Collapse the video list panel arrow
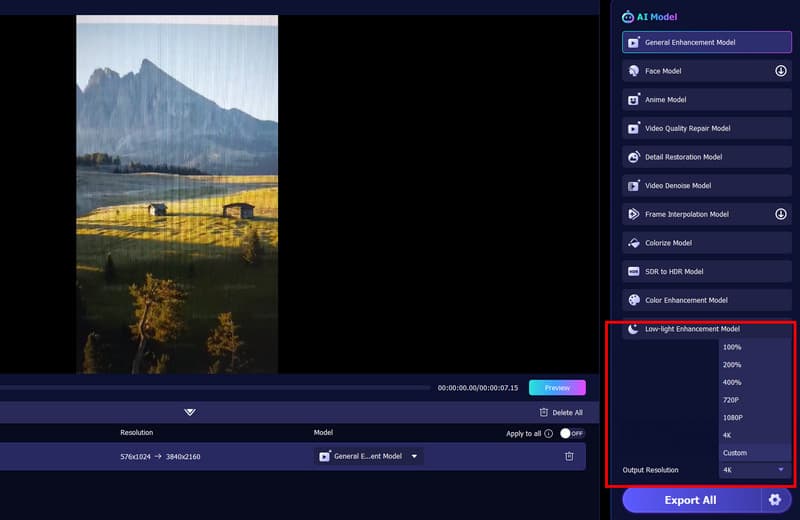The height and width of the screenshot is (520, 800). point(190,412)
